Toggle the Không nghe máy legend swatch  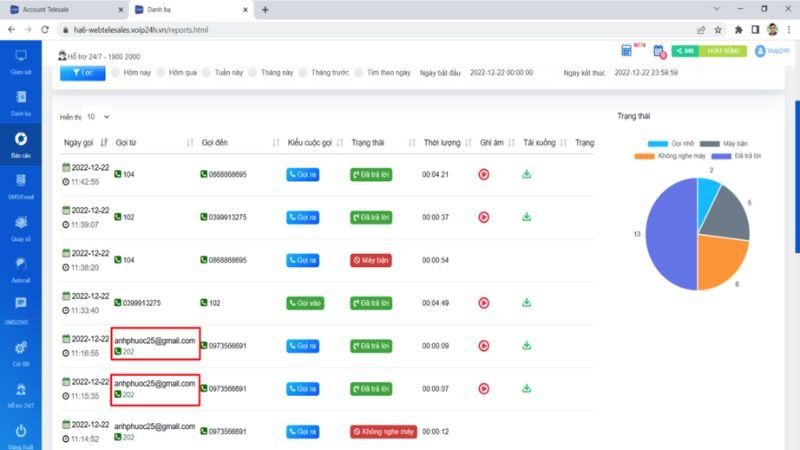point(644,156)
